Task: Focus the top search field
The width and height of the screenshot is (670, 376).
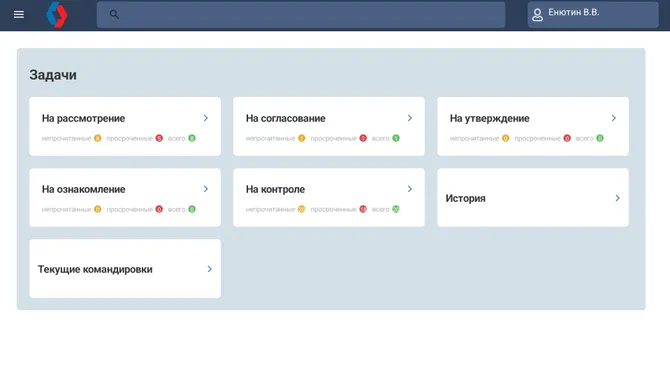Action: pos(301,15)
